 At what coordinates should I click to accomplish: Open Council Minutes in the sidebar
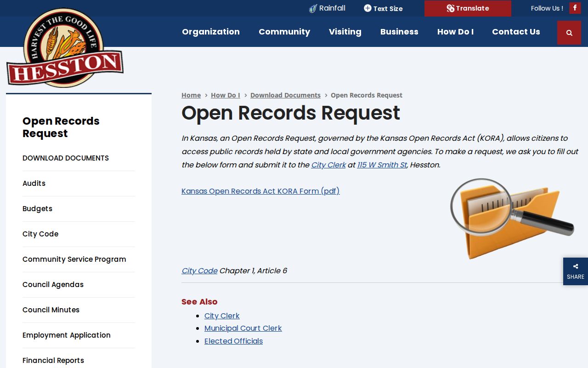pyautogui.click(x=51, y=310)
